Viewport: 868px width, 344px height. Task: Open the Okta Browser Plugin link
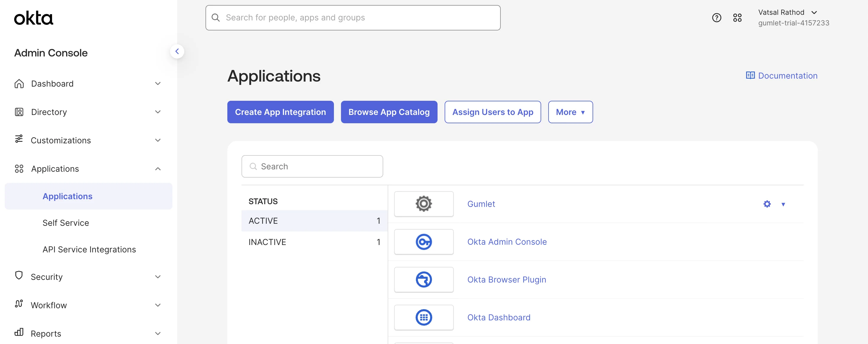click(506, 279)
